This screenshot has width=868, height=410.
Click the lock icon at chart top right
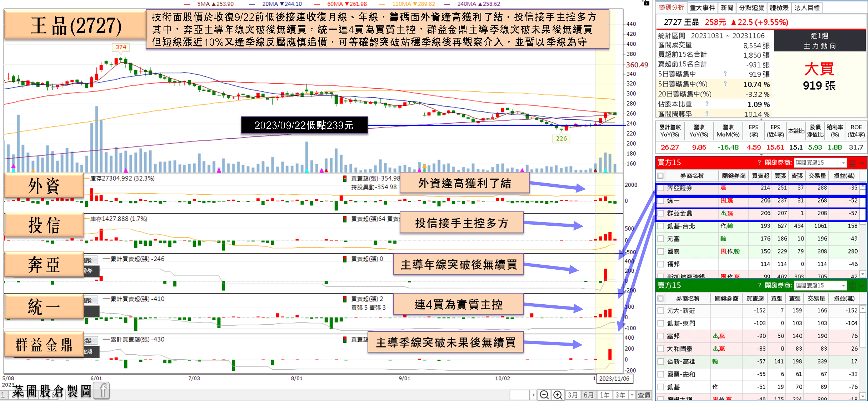point(646,2)
